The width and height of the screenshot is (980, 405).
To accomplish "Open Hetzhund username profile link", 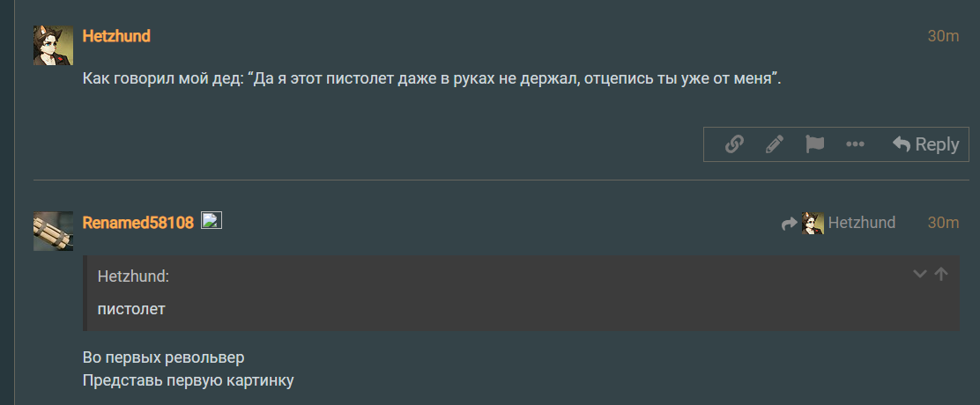I will 116,36.
